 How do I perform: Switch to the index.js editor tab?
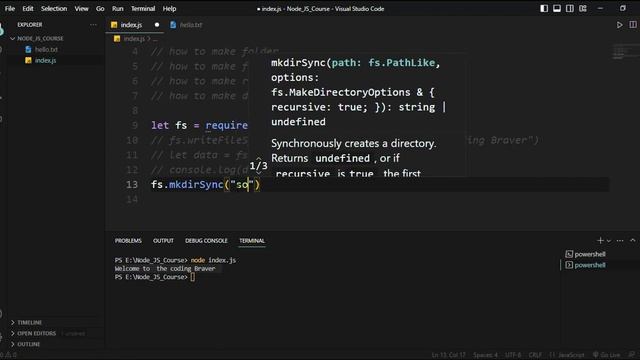click(131, 25)
